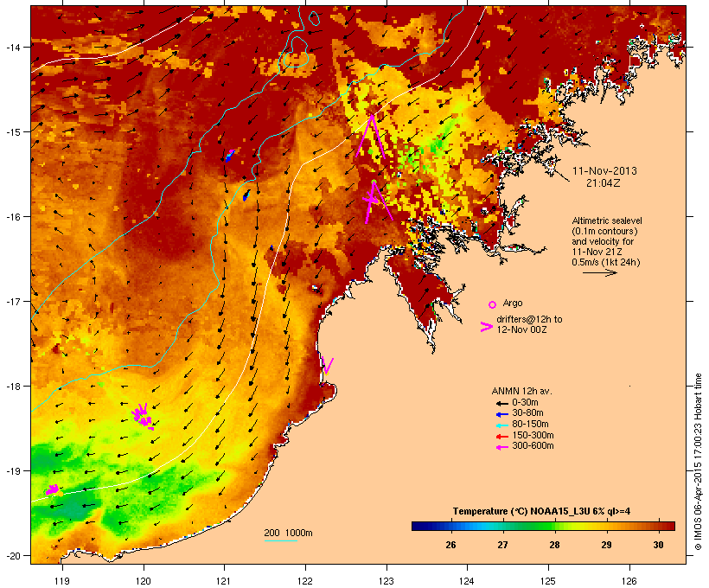Click the '80-150m' depth label
The image size is (709, 588).
point(530,425)
